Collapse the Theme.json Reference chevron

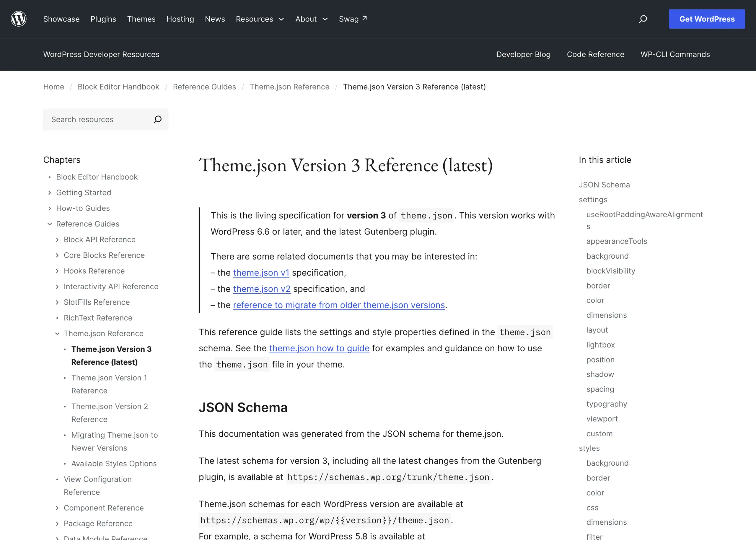click(x=57, y=333)
